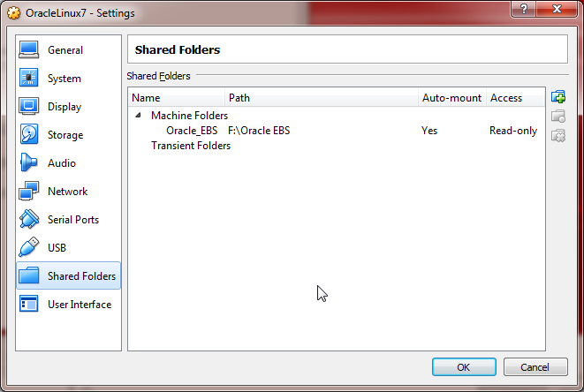This screenshot has height=392, width=584.
Task: Edit the selected shared folder
Action: coord(557,117)
